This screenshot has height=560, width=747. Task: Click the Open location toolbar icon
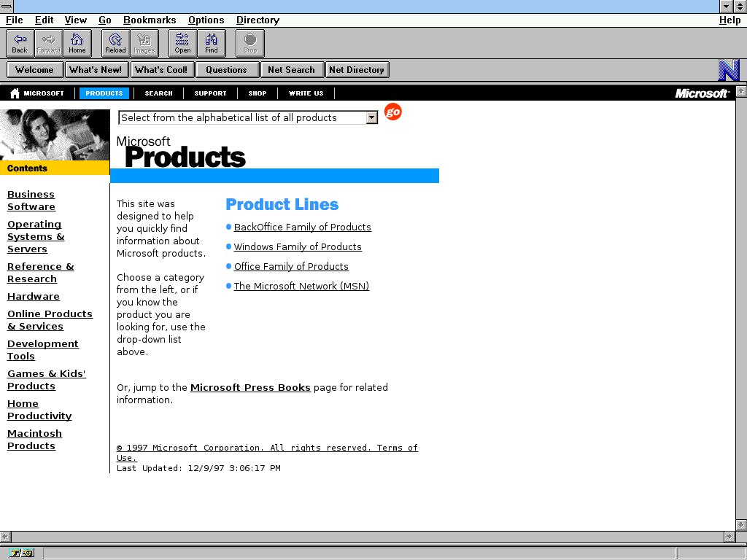point(182,43)
